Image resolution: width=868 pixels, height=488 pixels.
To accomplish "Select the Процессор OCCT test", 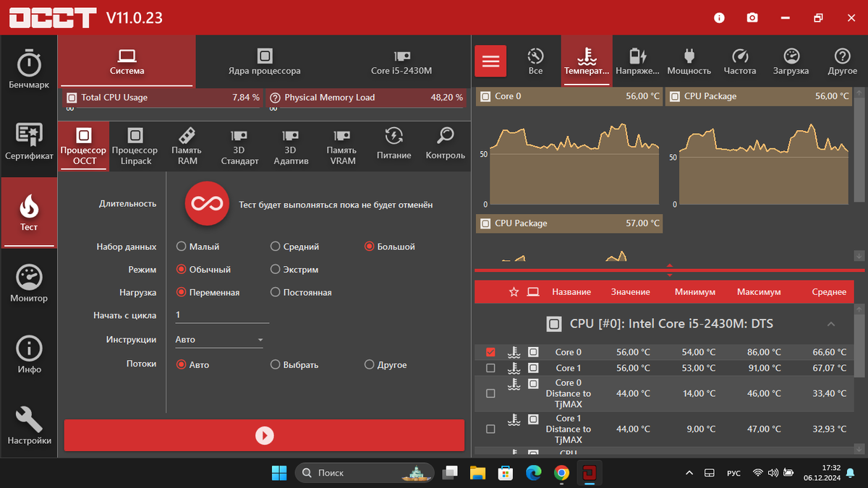I will coord(84,146).
